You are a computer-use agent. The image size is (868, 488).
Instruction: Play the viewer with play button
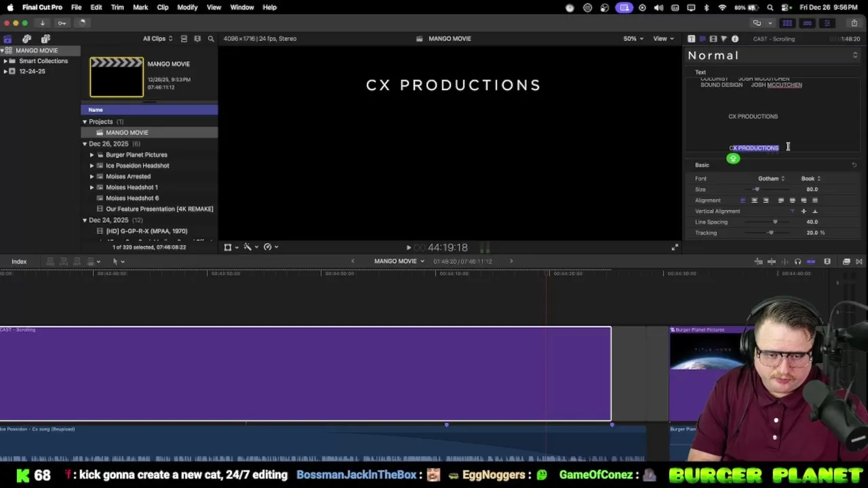click(x=408, y=248)
